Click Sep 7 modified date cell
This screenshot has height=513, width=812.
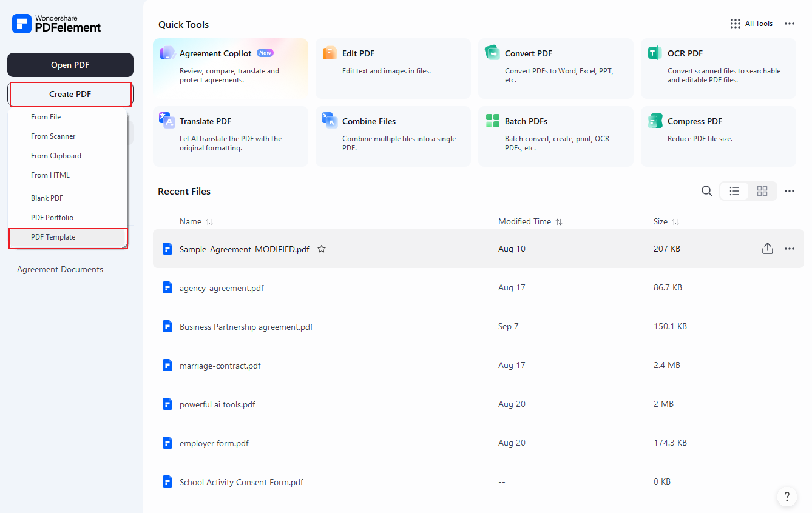[x=509, y=326]
